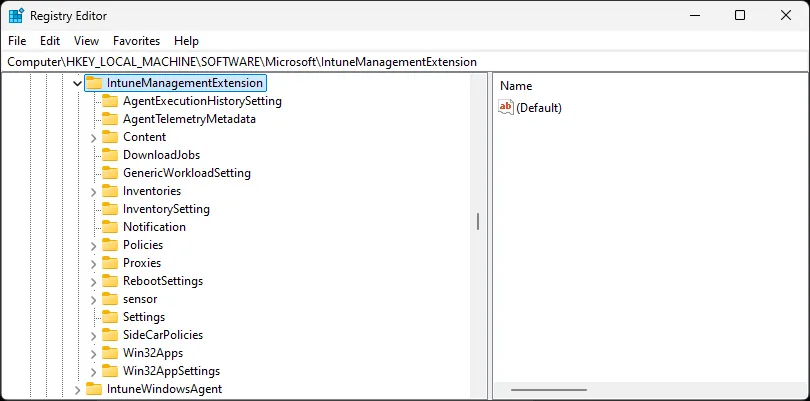Click the sensor folder icon

pyautogui.click(x=110, y=299)
